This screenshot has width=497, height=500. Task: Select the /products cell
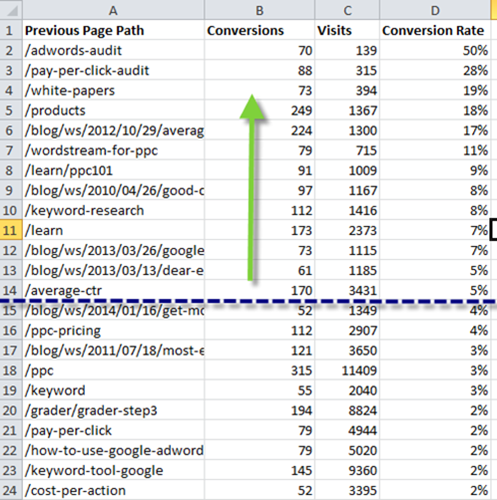[x=113, y=110]
